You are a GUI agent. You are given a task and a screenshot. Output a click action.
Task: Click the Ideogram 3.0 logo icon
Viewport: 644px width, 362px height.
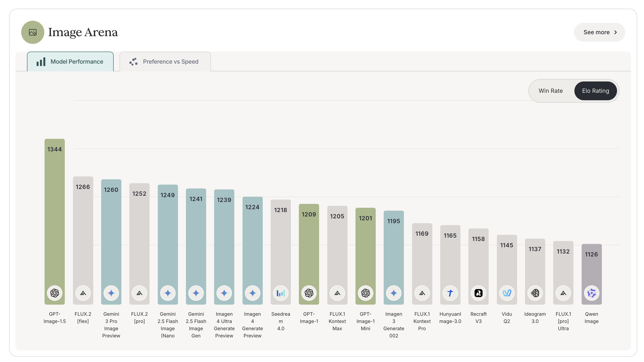[535, 293]
